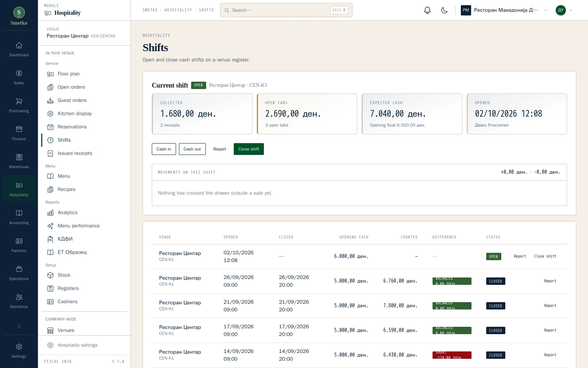Image resolution: width=588 pixels, height=368 pixels.
Task: Navigate to Hospitality breadcrumb
Action: coord(178,10)
